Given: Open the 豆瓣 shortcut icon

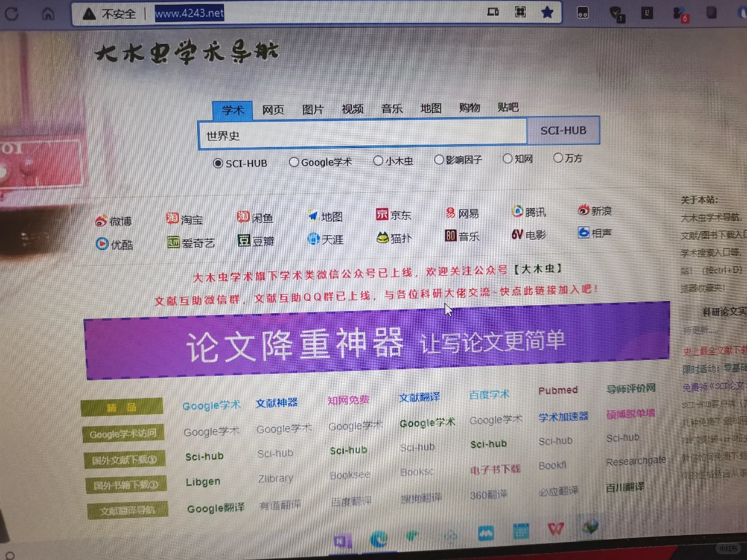Looking at the screenshot, I should coord(244,240).
